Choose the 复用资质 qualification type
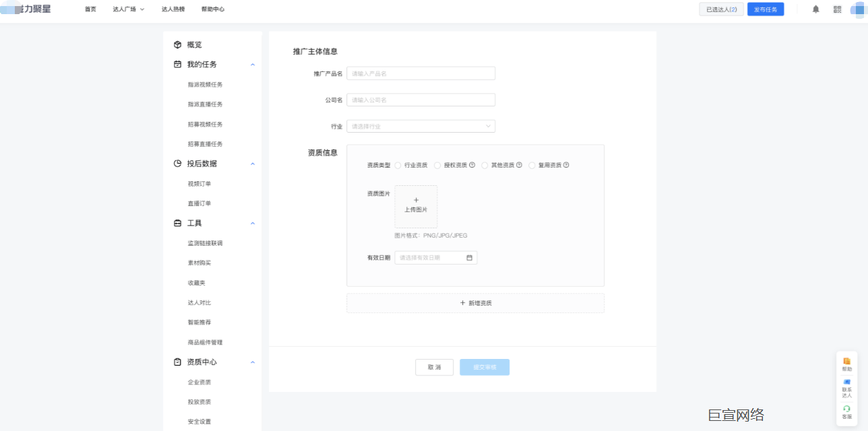The height and width of the screenshot is (431, 868). [x=532, y=165]
